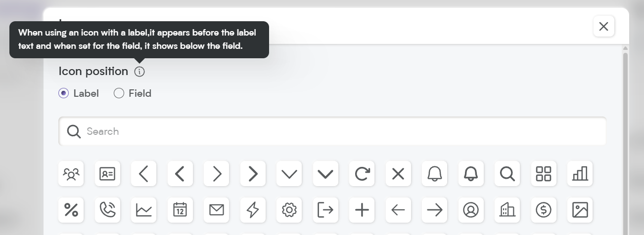Choose the phone call icon
The image size is (644, 235).
(107, 210)
